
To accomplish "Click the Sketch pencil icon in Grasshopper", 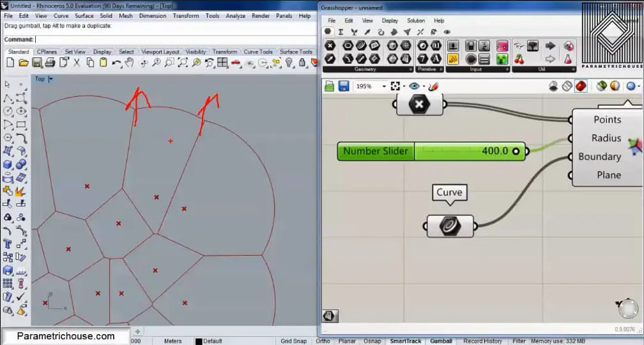I will click(x=433, y=86).
